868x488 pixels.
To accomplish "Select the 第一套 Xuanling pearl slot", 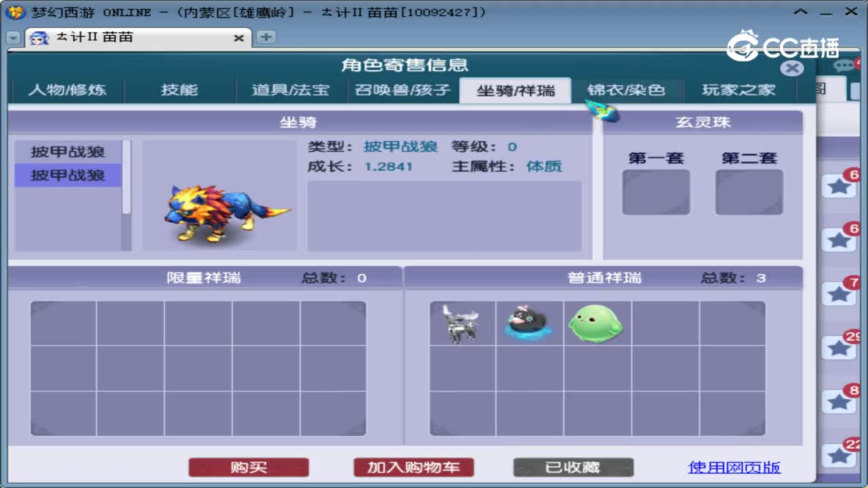I will [x=656, y=192].
